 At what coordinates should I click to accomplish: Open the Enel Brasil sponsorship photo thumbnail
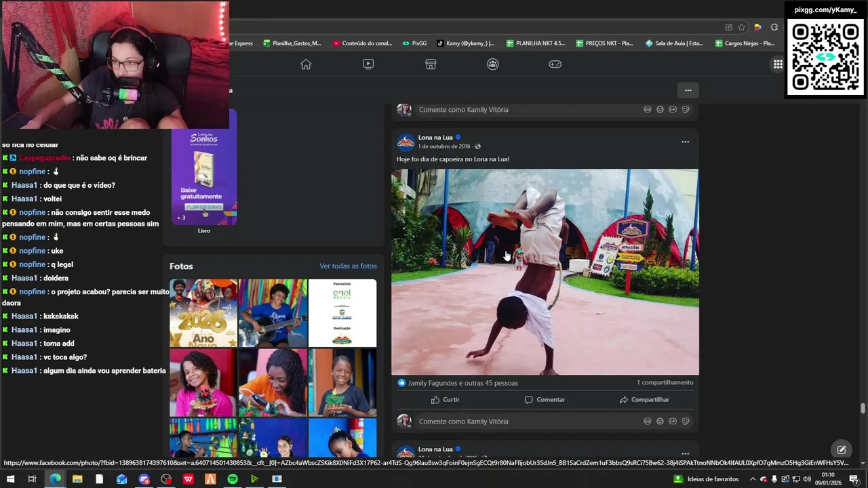pos(342,313)
